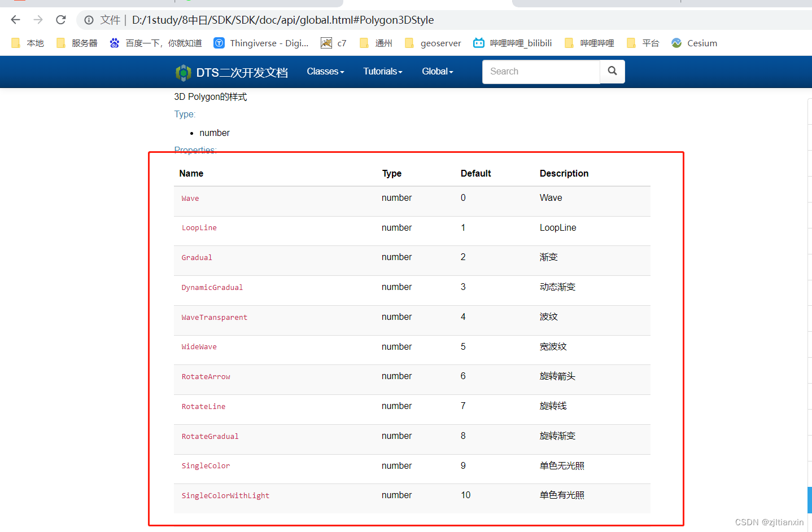
Task: Open the geoserver bookmark folder
Action: click(433, 43)
